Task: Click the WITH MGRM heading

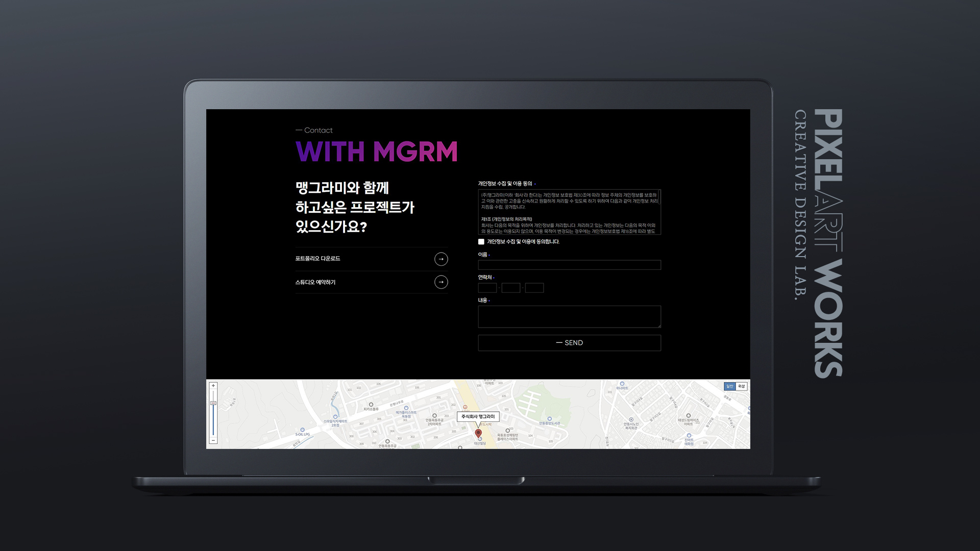Action: point(377,152)
